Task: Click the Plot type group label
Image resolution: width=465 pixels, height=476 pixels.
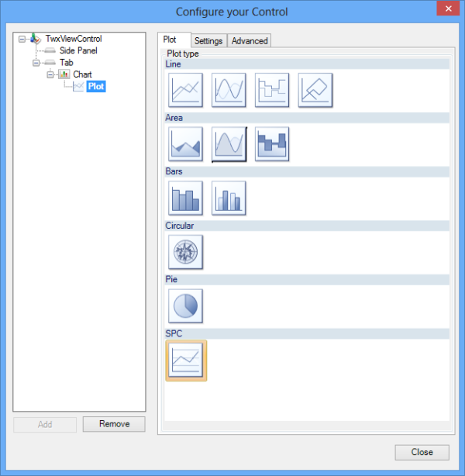Action: 183,53
